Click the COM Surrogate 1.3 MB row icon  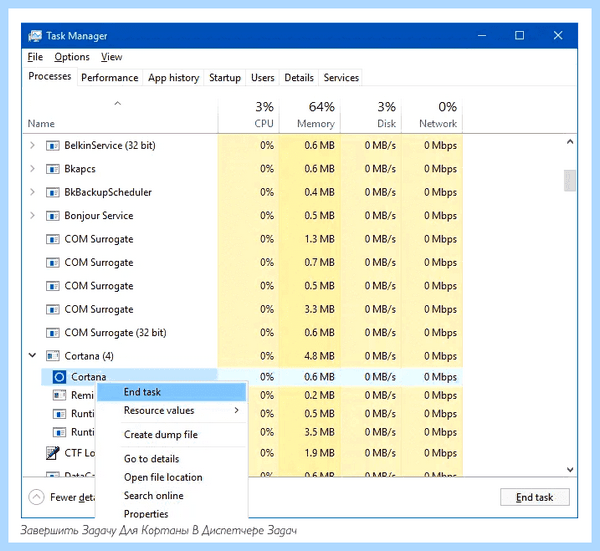(x=52, y=239)
